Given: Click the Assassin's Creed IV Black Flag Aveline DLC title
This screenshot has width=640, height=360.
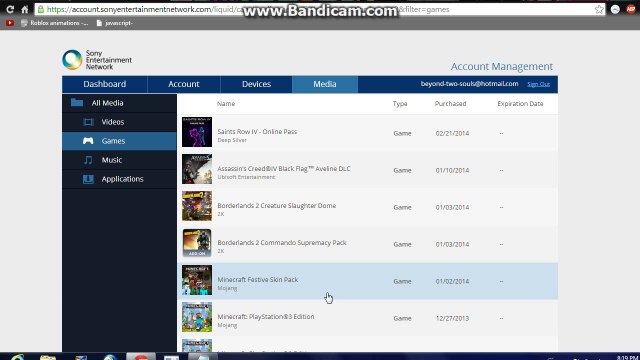Looking at the screenshot, I should tap(284, 169).
